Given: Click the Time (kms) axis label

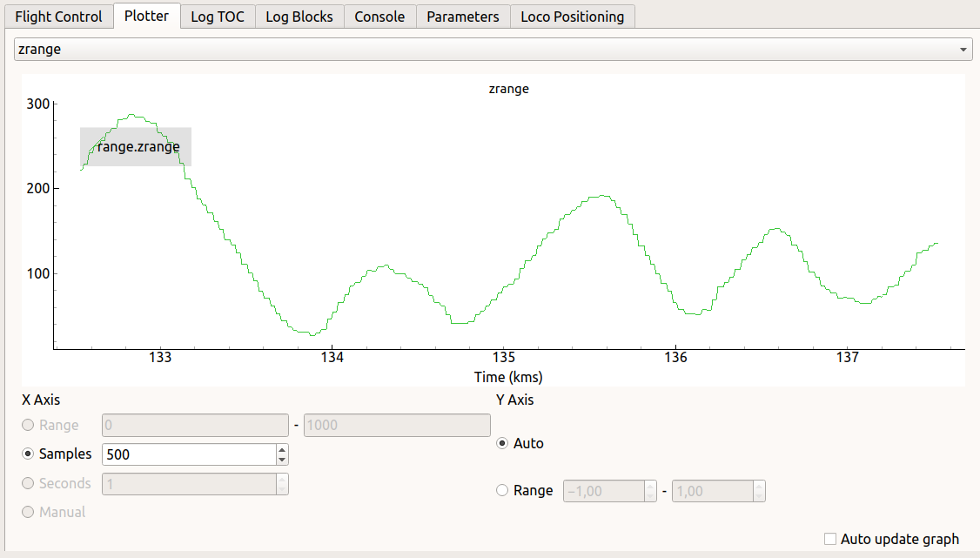Looking at the screenshot, I should coord(508,377).
